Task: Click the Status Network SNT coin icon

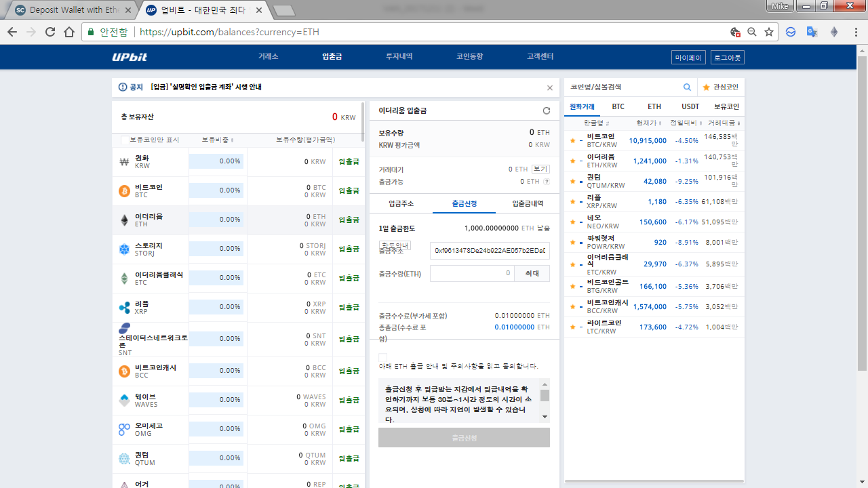Action: [124, 329]
